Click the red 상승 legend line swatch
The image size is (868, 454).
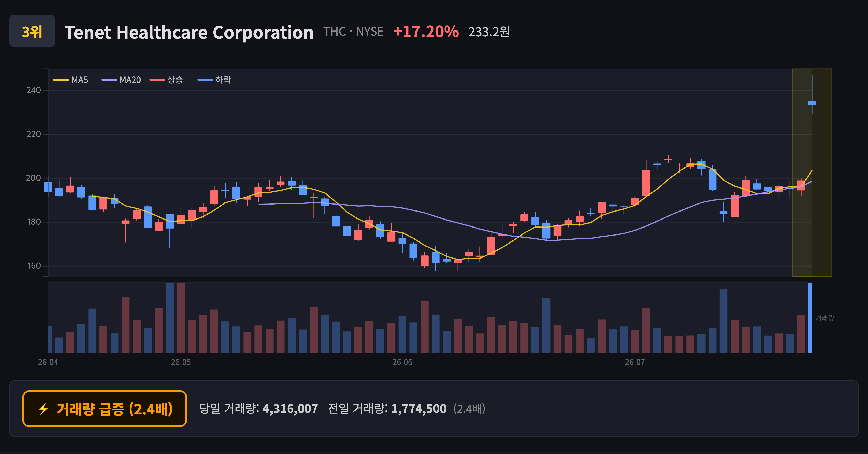coord(157,80)
